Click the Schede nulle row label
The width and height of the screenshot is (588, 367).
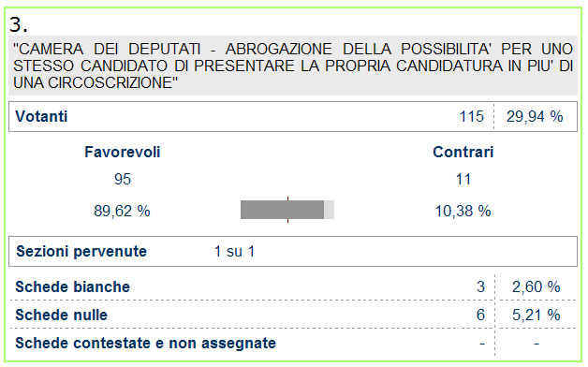pos(61,316)
